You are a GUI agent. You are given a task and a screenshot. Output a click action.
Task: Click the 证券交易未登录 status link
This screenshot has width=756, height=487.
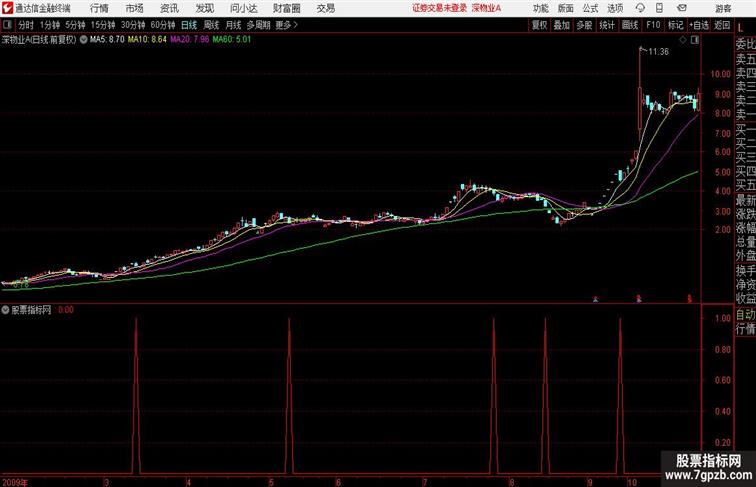tap(439, 8)
